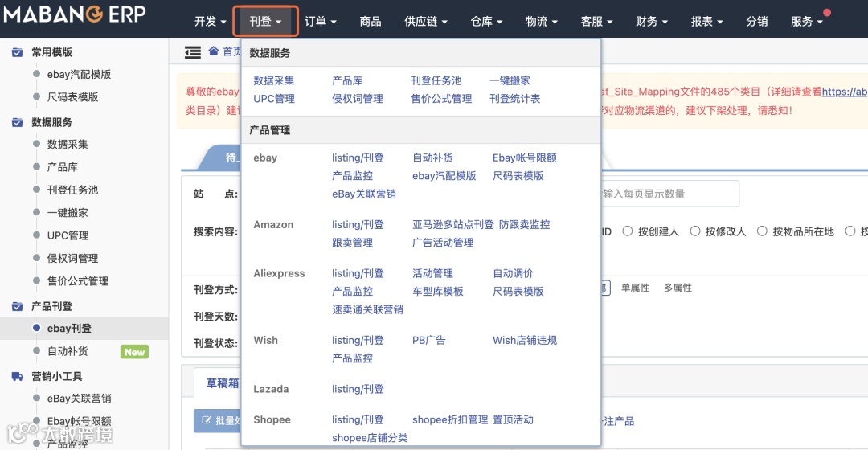Click the red notification dot on 服务
The width and height of the screenshot is (868, 450).
[x=826, y=13]
